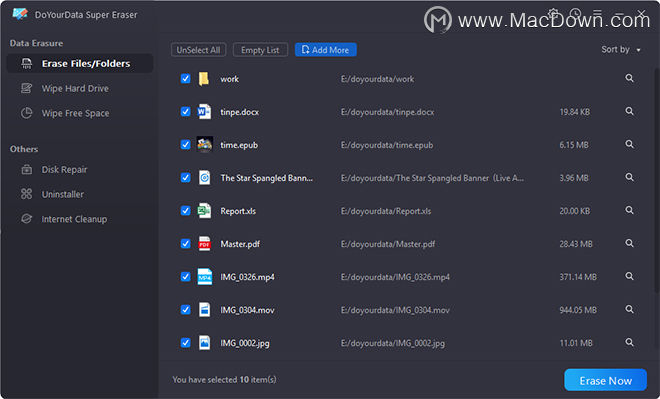The image size is (660, 399).
Task: Click the magnifier icon for Report.xls
Action: tap(629, 210)
